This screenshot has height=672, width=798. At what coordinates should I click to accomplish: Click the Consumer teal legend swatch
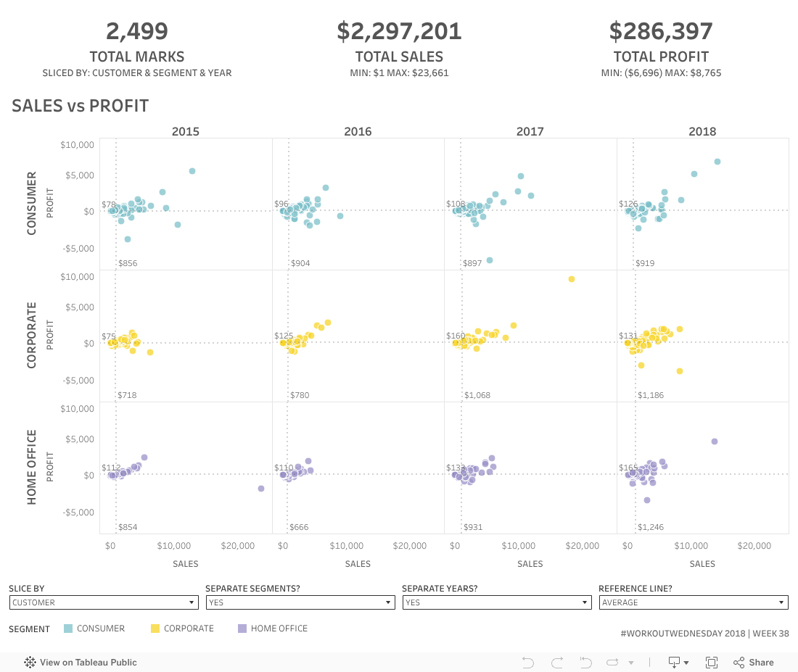tap(68, 629)
